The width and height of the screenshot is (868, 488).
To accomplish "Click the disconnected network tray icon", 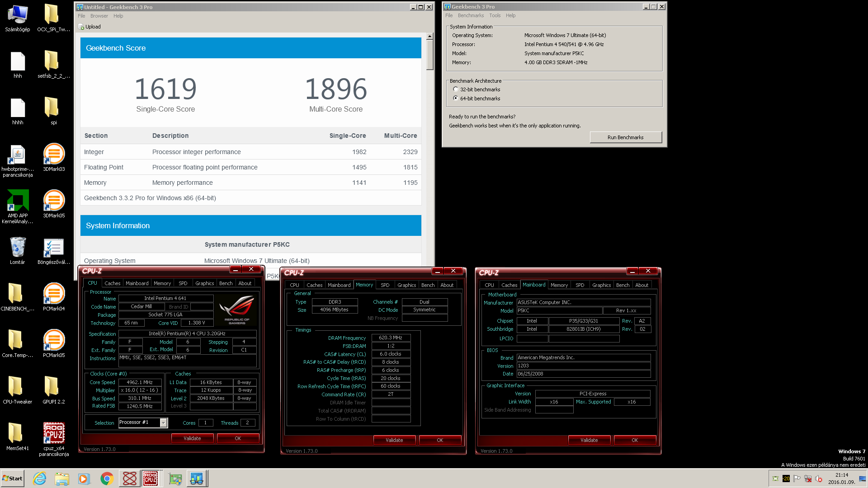I will 808,479.
